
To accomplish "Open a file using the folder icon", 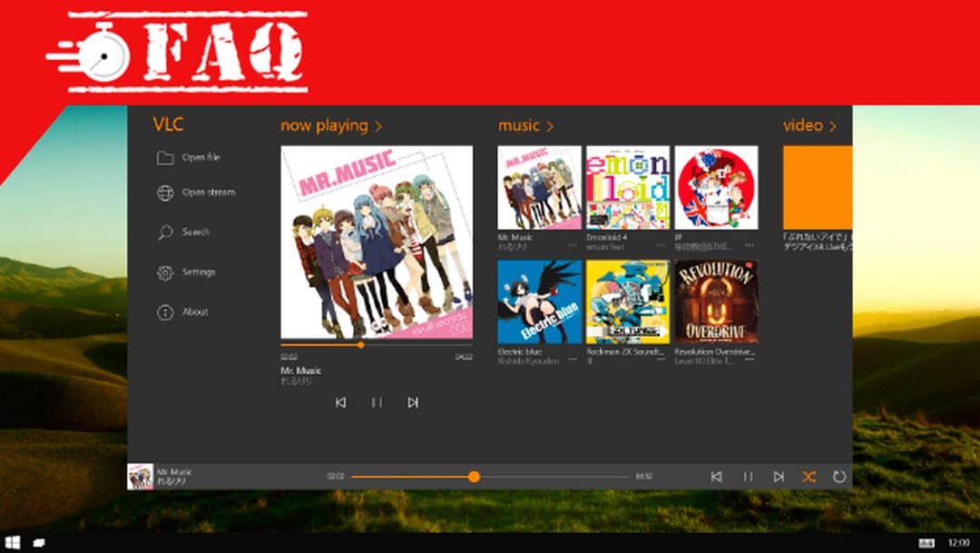I will (167, 158).
